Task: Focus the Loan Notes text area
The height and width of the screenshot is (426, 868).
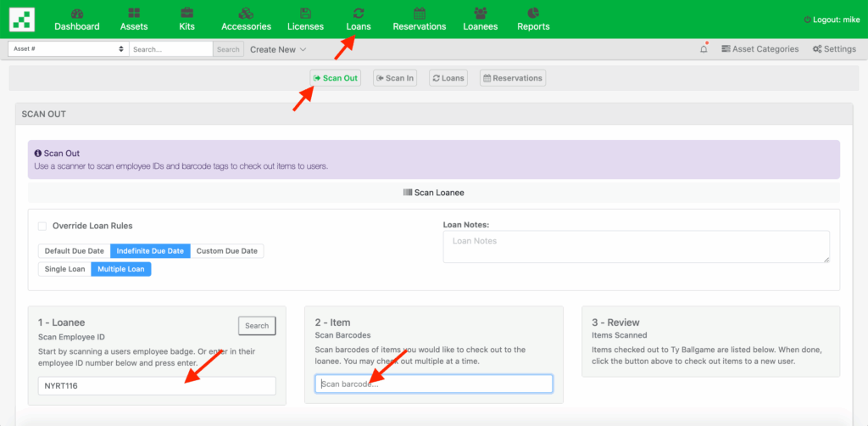Action: pos(636,247)
